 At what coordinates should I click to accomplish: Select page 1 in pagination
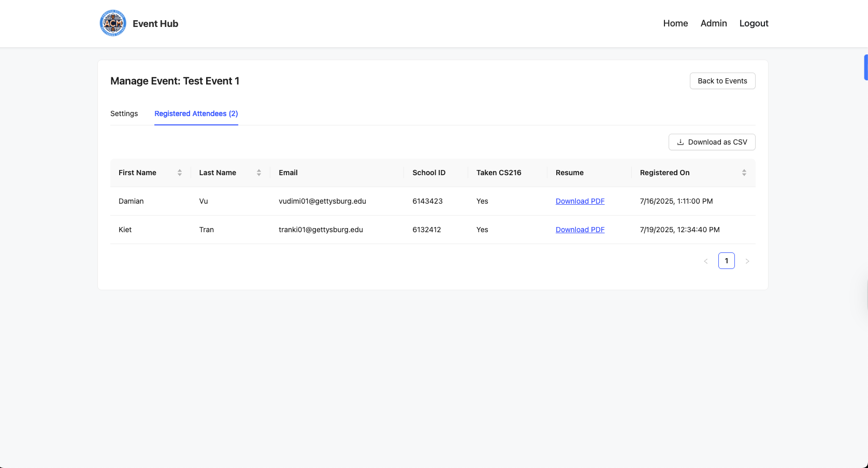tap(726, 261)
